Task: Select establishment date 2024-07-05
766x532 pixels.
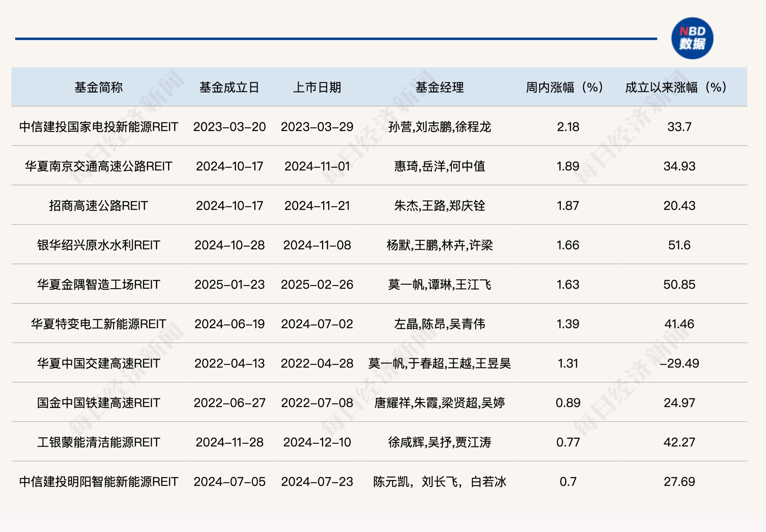Action: pos(230,482)
